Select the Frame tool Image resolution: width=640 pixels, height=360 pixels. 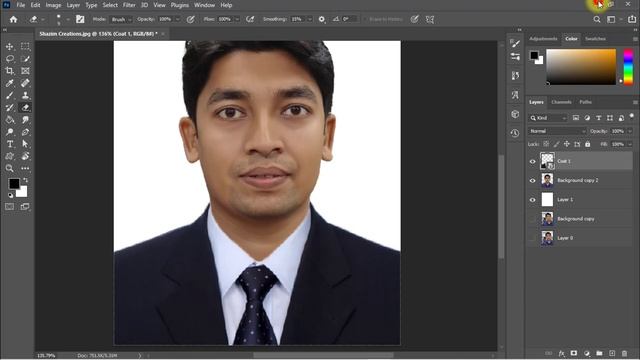coord(25,71)
